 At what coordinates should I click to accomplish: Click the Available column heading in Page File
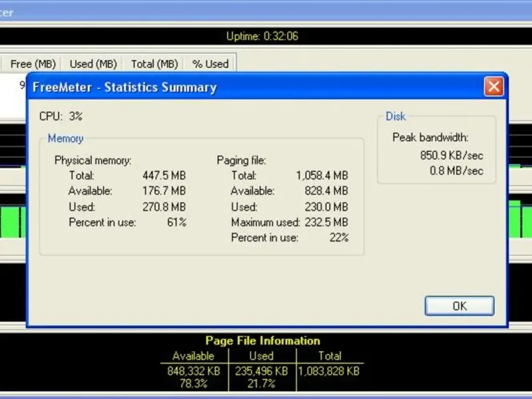[x=193, y=356]
